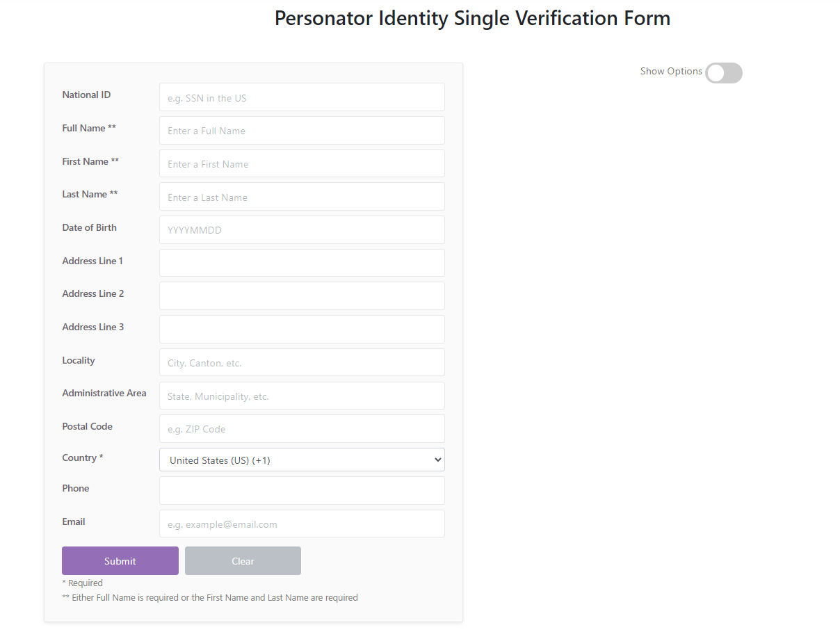840x632 pixels.
Task: Select the Postal Code field
Action: click(x=302, y=429)
